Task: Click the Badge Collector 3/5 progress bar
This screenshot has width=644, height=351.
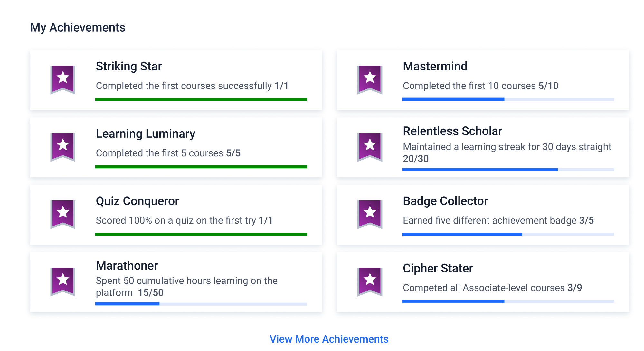Action: 508,234
